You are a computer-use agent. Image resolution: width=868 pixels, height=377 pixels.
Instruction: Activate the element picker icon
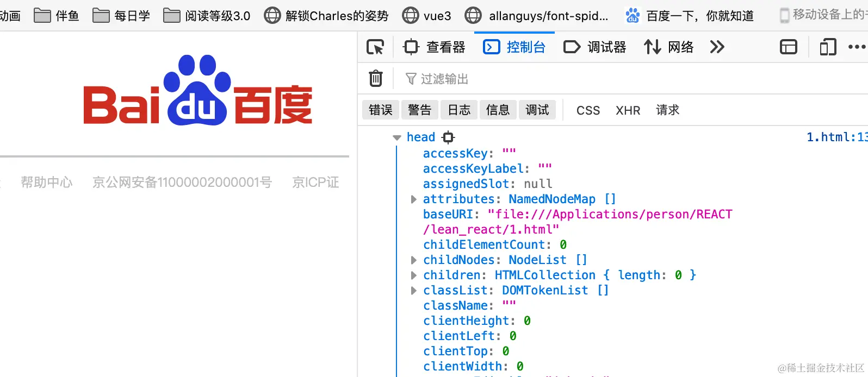(x=375, y=47)
